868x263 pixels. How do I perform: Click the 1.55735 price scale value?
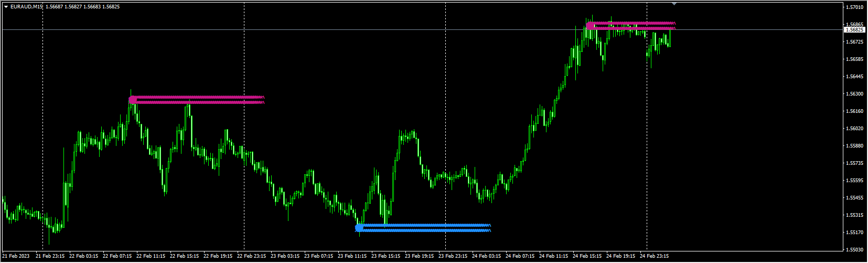(x=855, y=163)
